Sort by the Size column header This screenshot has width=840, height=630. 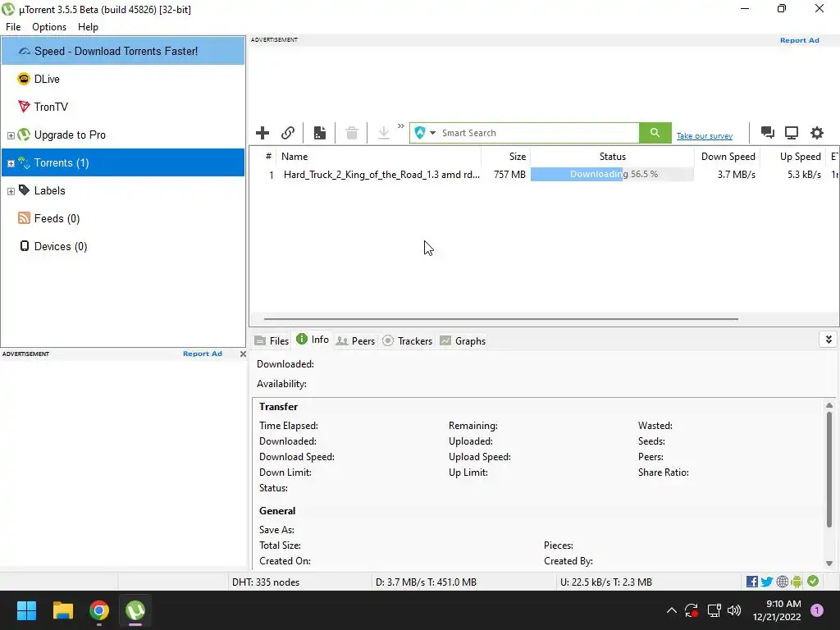coord(505,157)
